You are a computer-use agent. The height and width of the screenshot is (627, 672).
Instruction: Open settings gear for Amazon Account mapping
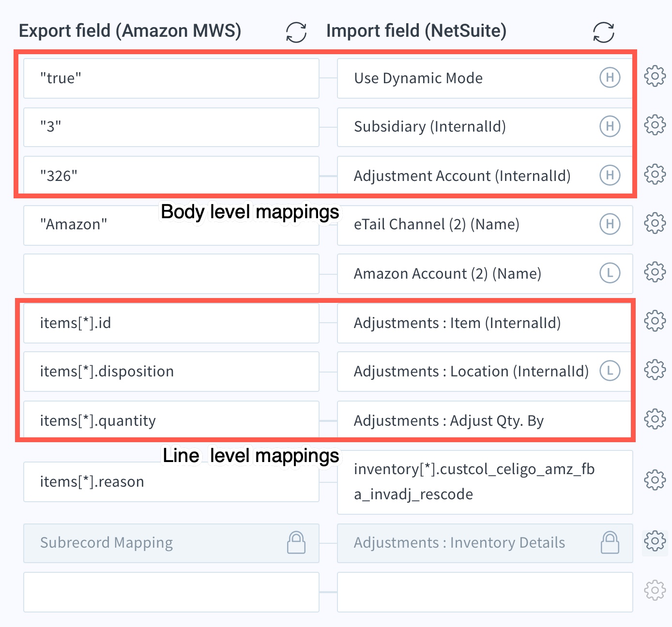[x=655, y=272]
